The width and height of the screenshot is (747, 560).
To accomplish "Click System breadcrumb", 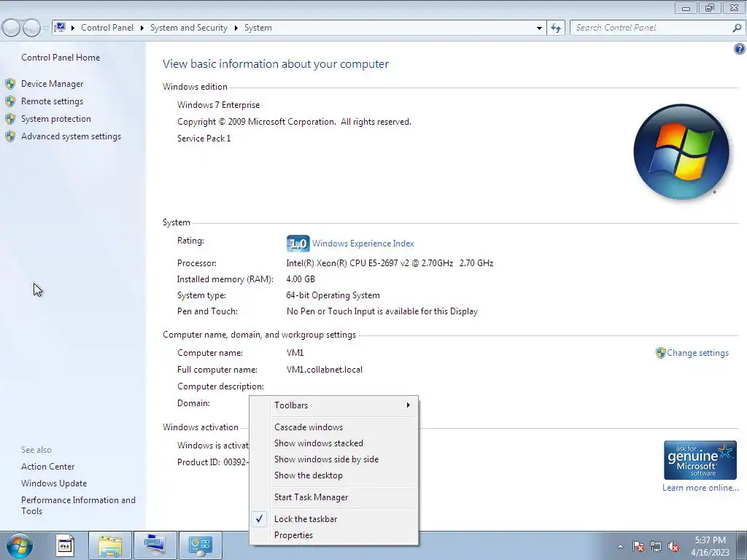I will (258, 28).
